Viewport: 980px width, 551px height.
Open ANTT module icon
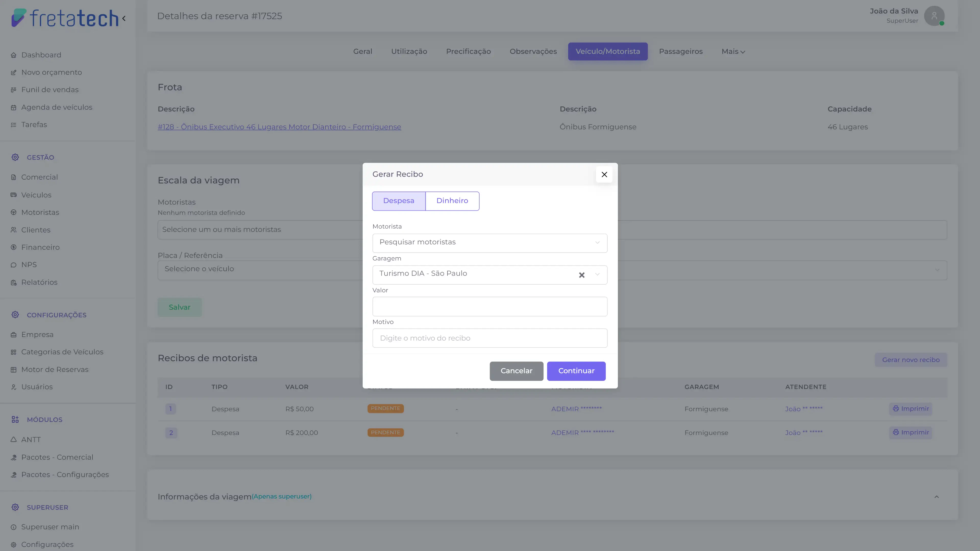(x=14, y=440)
